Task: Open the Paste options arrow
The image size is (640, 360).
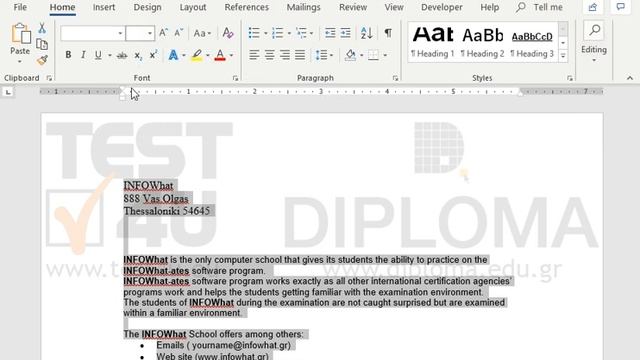Action: (20, 62)
